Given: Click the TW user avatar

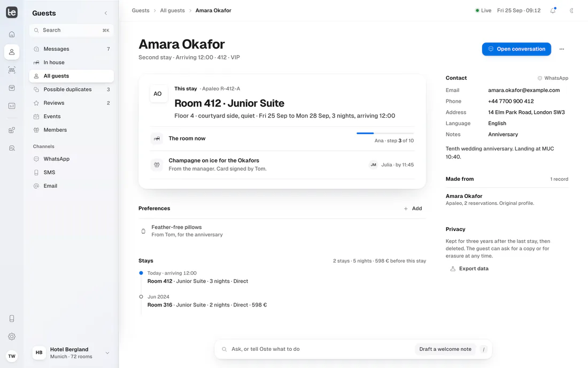Looking at the screenshot, I should click(x=12, y=356).
